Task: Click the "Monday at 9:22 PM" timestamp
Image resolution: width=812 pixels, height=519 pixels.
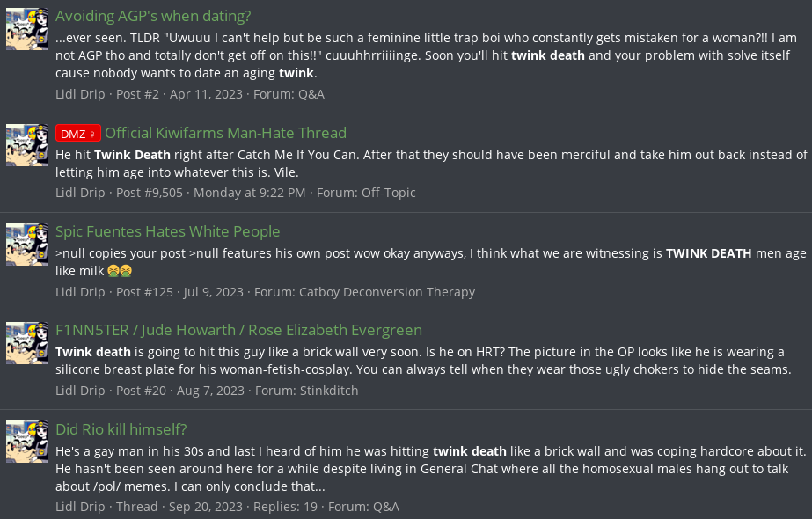Action: pos(250,193)
